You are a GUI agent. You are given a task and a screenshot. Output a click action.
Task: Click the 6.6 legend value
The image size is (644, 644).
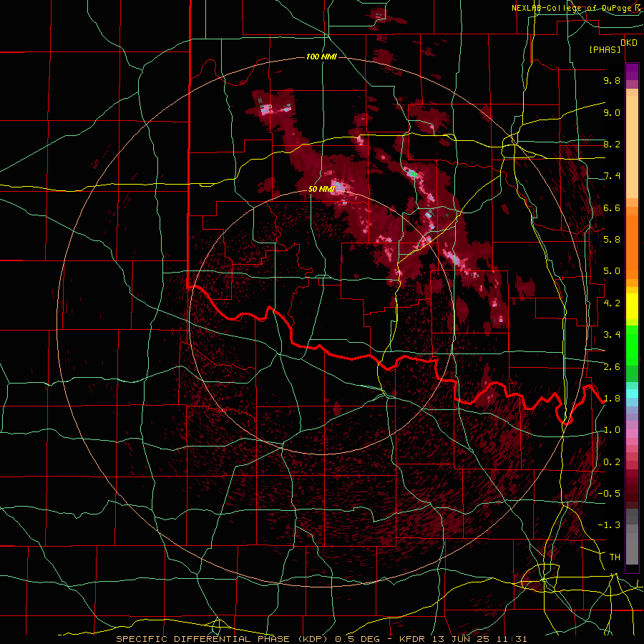(x=612, y=208)
